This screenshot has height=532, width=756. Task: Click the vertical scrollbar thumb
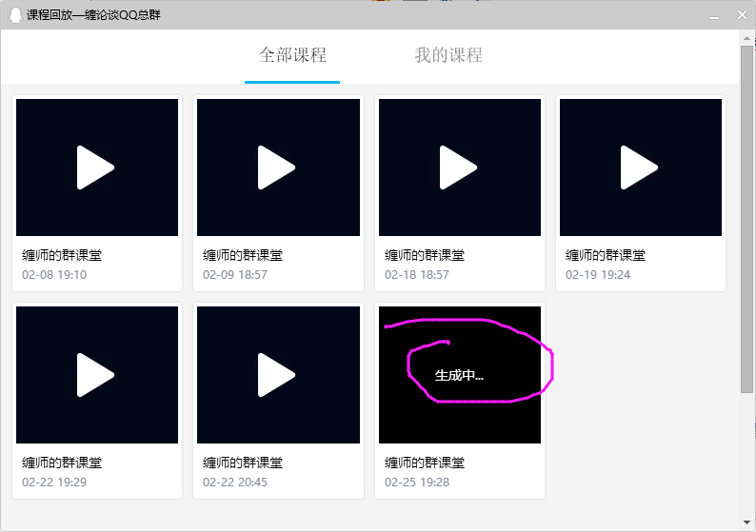coord(746,219)
